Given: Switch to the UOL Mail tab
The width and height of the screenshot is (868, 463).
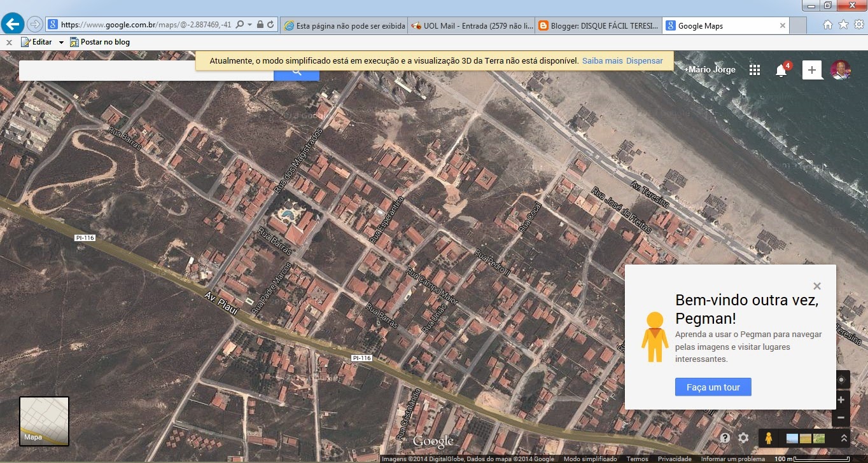Looking at the screenshot, I should click(x=471, y=25).
